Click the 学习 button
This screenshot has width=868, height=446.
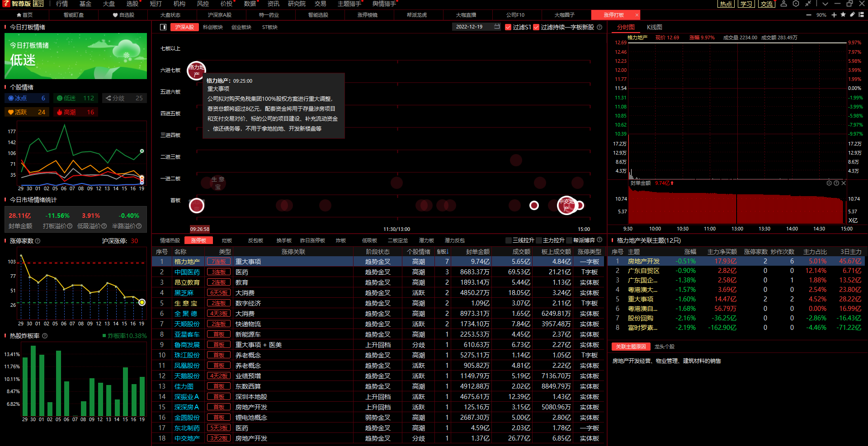coord(746,4)
